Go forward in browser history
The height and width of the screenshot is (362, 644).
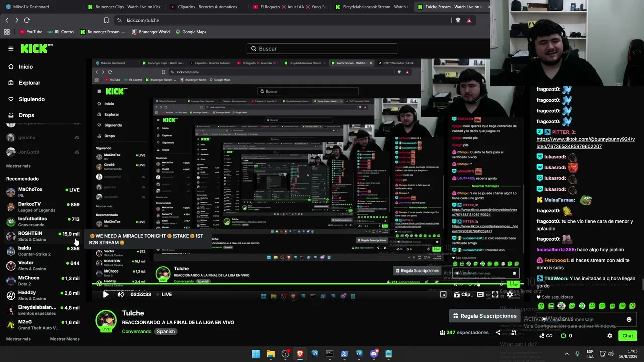[x=17, y=20]
